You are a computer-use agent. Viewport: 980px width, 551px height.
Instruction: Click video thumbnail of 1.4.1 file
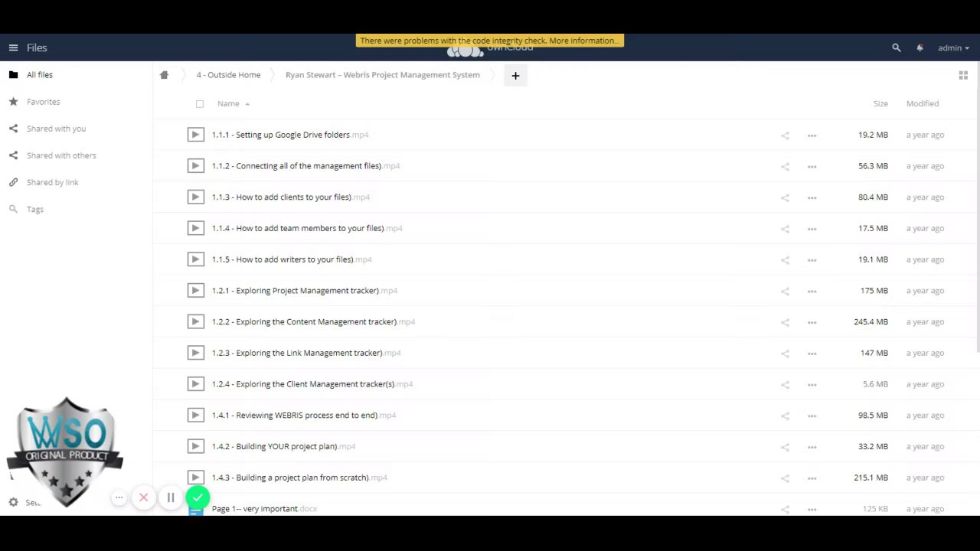pos(195,415)
